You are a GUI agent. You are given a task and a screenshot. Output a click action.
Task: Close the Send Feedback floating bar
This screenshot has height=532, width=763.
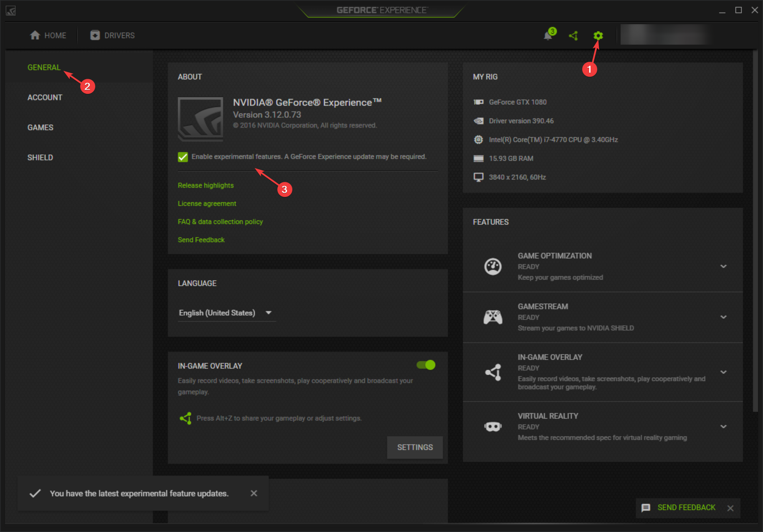pyautogui.click(x=730, y=508)
